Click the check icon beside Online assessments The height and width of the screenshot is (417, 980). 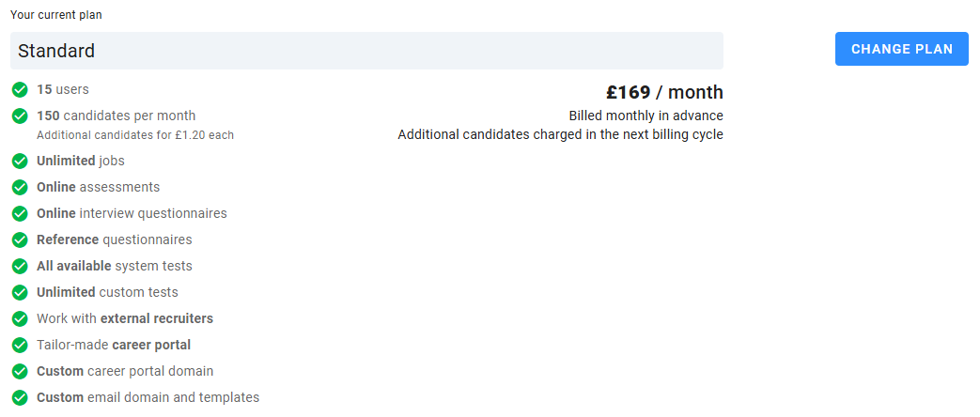point(19,188)
